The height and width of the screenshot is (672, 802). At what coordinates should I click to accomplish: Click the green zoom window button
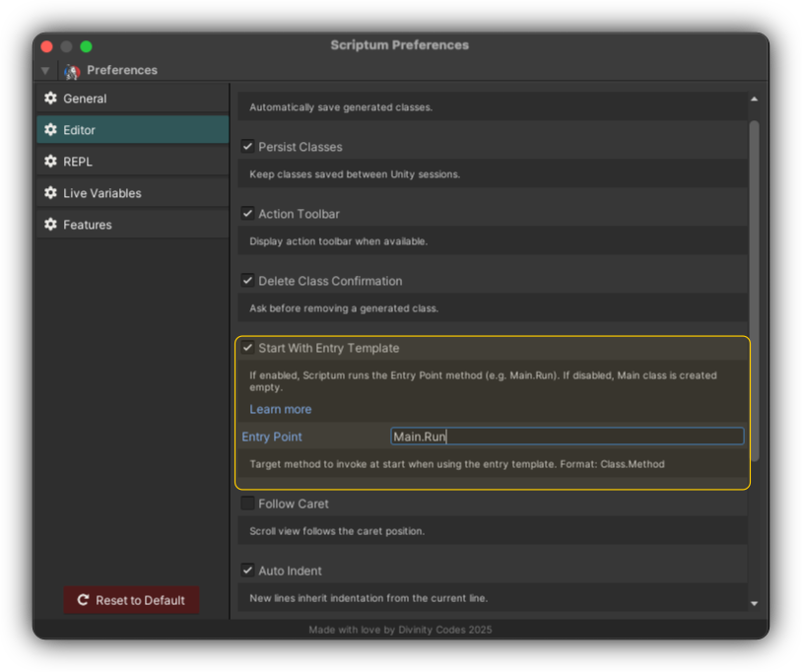86,46
